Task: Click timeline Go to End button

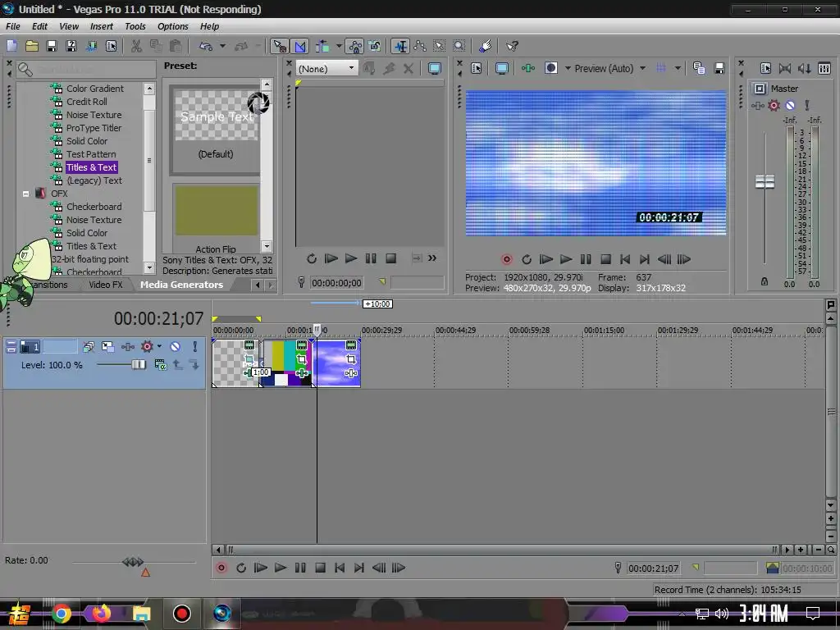Action: pyautogui.click(x=359, y=568)
